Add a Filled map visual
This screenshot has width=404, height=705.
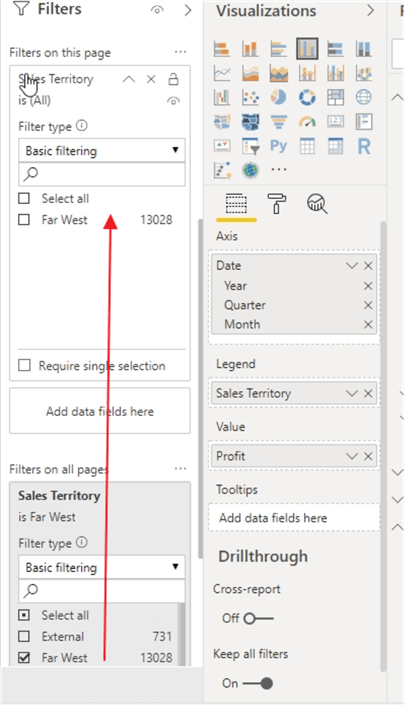[x=222, y=121]
